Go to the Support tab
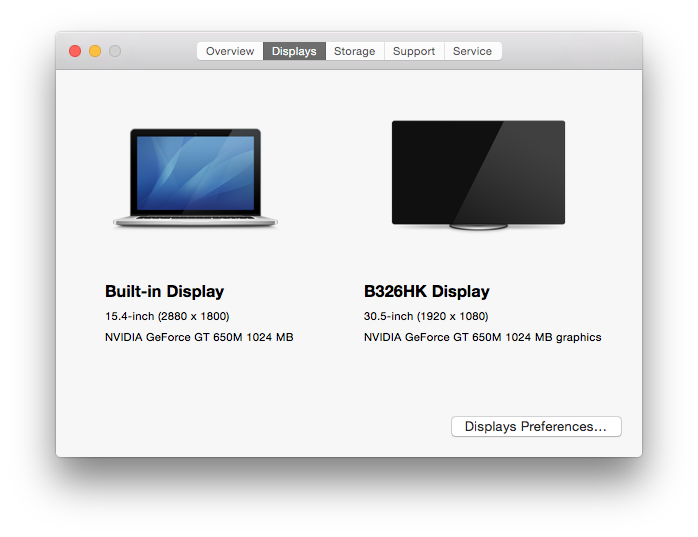The width and height of the screenshot is (698, 537). pyautogui.click(x=414, y=51)
